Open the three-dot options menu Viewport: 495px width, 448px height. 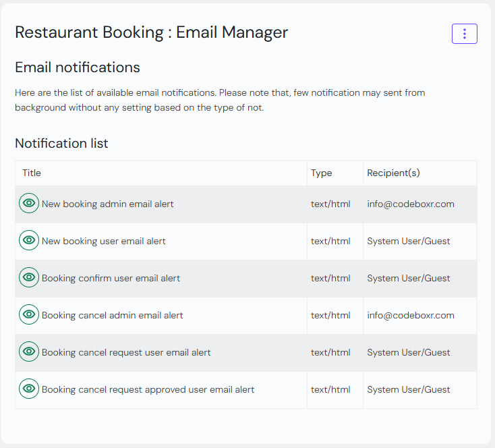(465, 34)
